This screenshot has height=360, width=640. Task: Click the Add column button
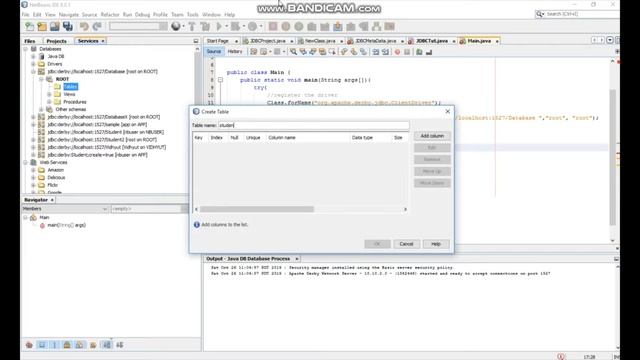(432, 136)
